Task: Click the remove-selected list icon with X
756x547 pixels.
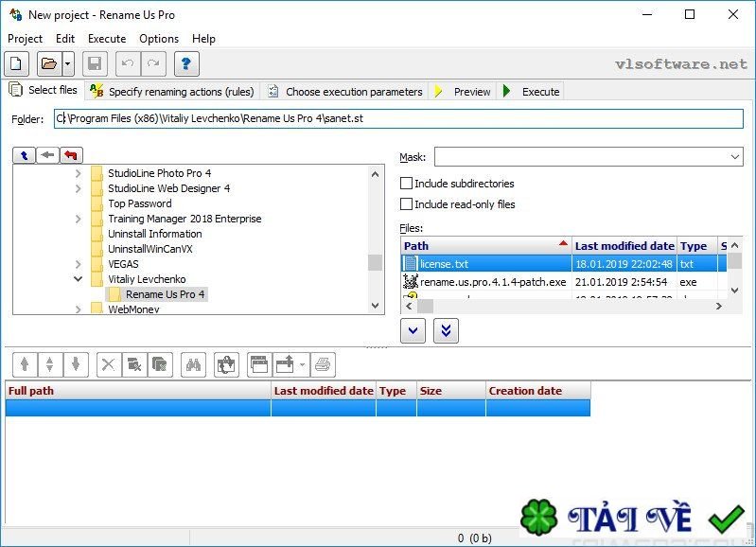Action: tap(134, 364)
